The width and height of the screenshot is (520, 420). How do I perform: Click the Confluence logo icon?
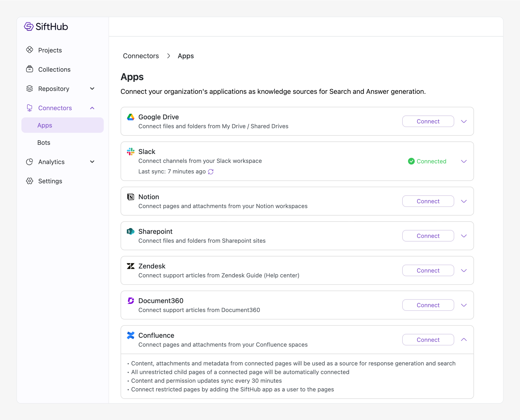[131, 335]
